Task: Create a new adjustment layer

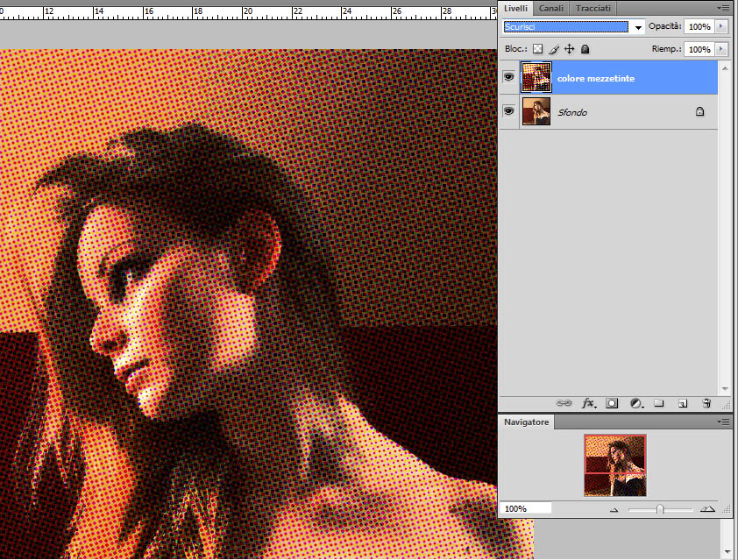Action: point(635,403)
